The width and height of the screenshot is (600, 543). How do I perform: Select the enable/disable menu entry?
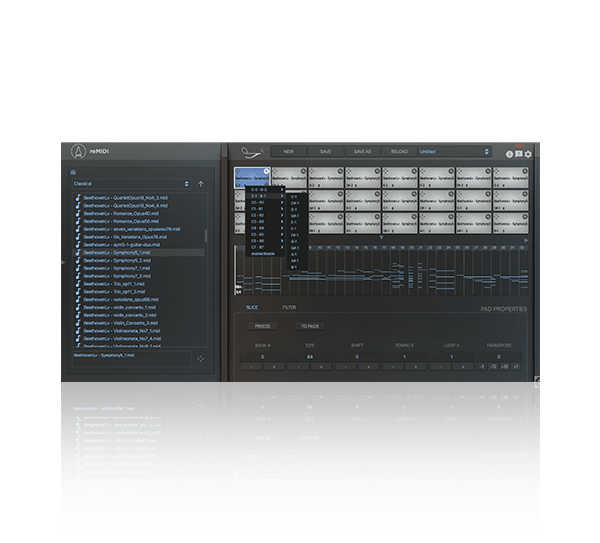tap(262, 253)
